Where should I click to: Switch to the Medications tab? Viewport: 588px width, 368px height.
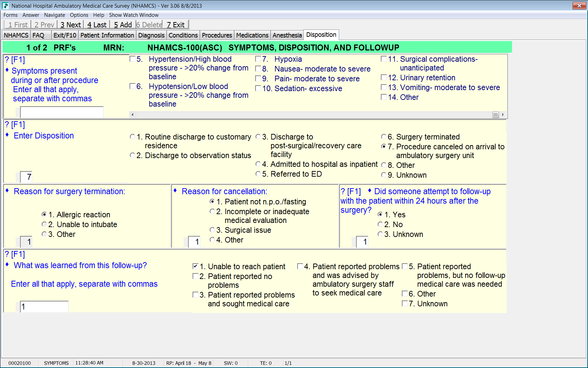pyautogui.click(x=252, y=35)
